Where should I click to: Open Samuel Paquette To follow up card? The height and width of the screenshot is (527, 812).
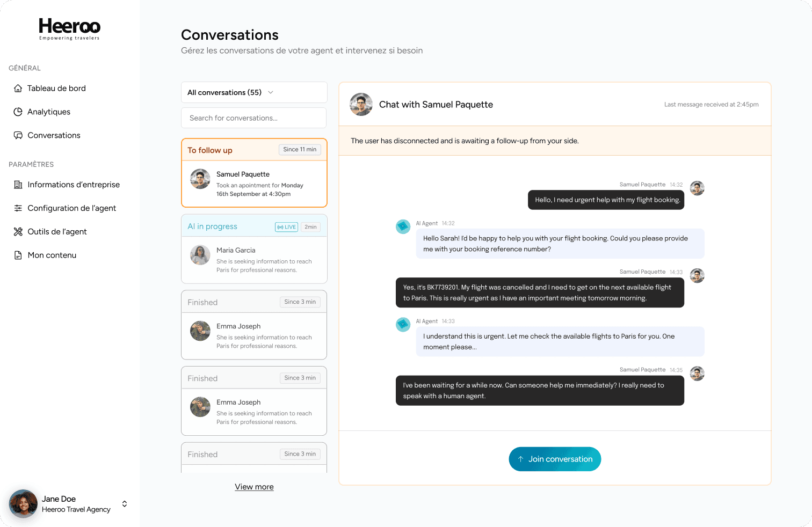[254, 173]
